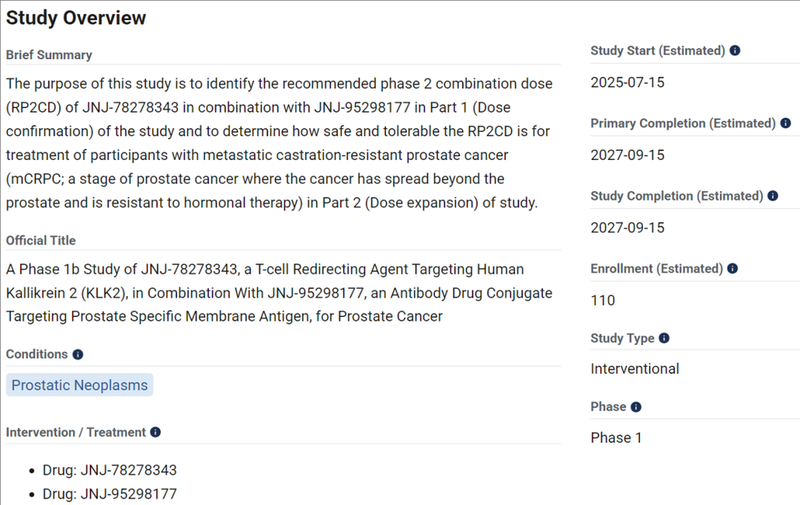Open the Prostatic Neoplasms condition tag
The height and width of the screenshot is (505, 800).
tap(80, 385)
